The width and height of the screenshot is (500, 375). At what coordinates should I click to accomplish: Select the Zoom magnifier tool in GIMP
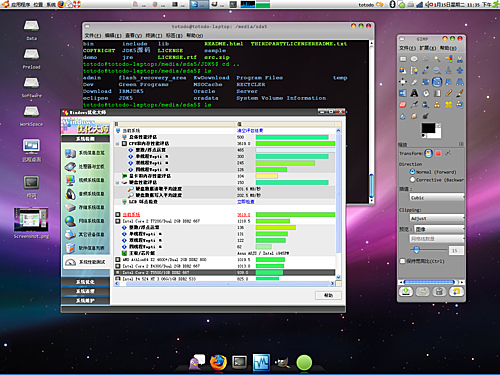pyautogui.click(x=437, y=70)
